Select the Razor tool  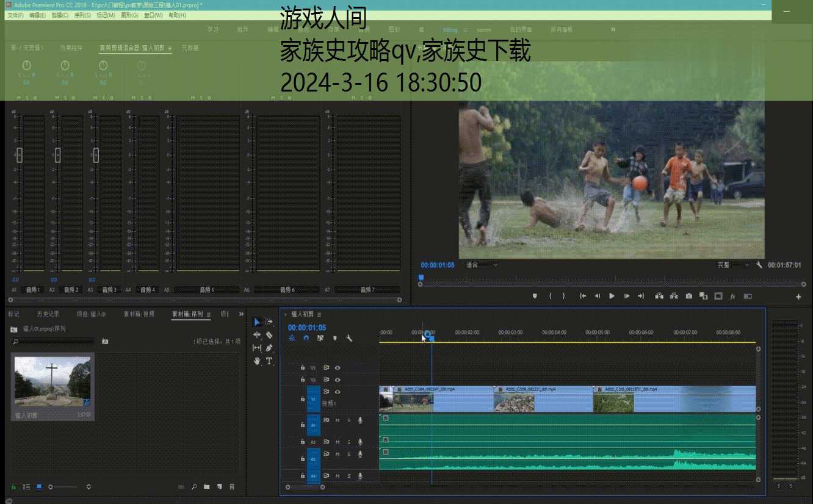coord(269,335)
